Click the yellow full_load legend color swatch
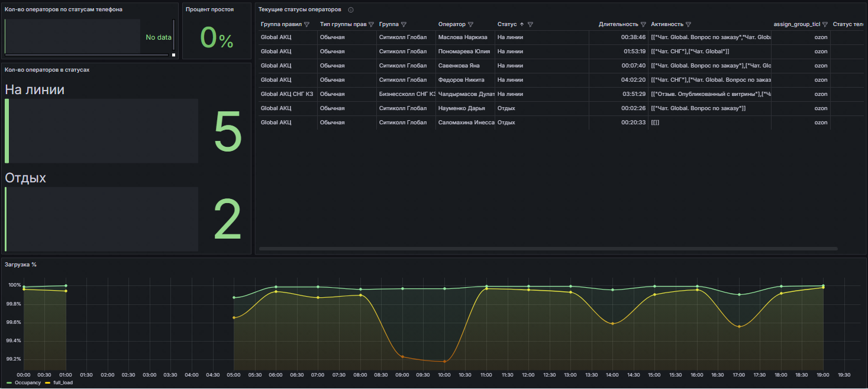 (47, 383)
